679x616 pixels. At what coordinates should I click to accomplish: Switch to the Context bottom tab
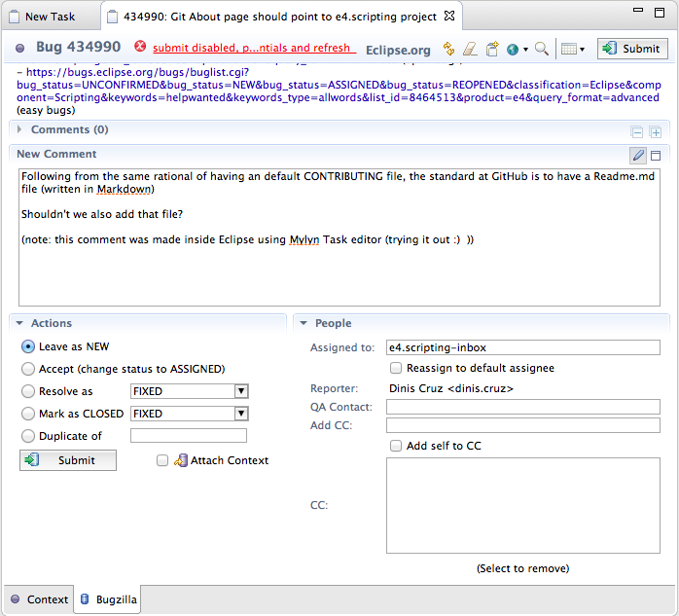pyautogui.click(x=40, y=599)
